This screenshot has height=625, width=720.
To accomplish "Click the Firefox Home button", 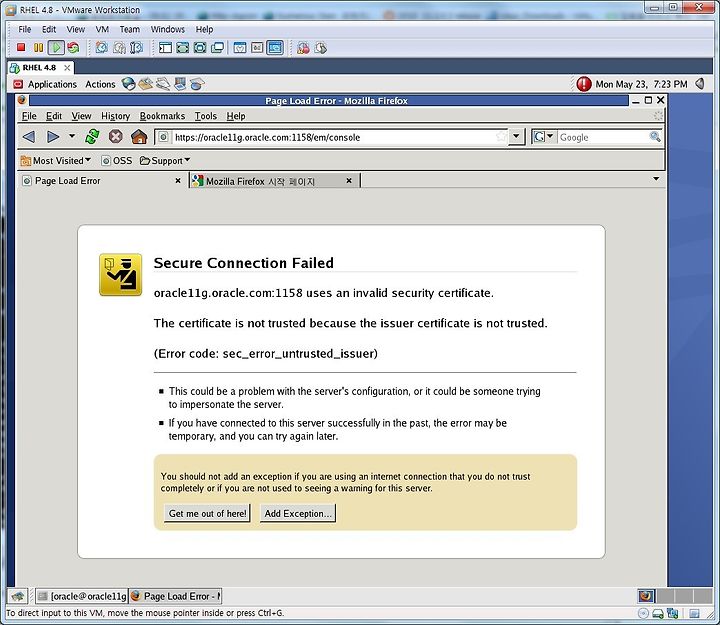I will (x=139, y=136).
